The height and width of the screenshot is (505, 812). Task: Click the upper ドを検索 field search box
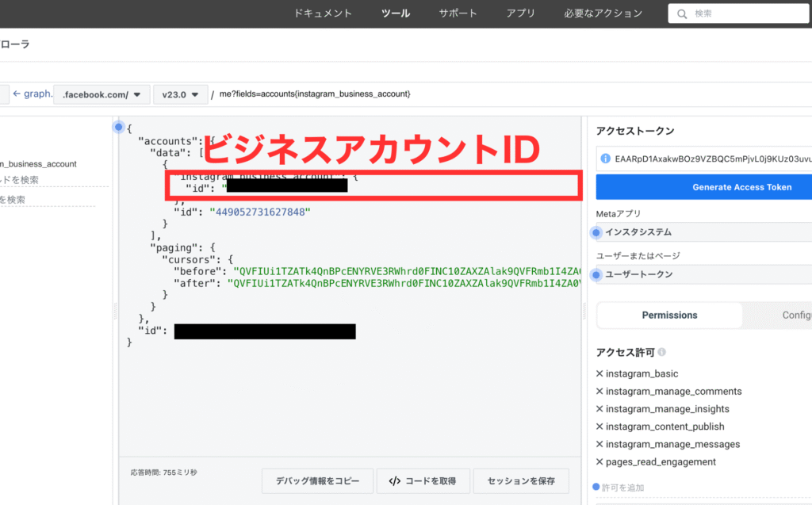coord(54,180)
